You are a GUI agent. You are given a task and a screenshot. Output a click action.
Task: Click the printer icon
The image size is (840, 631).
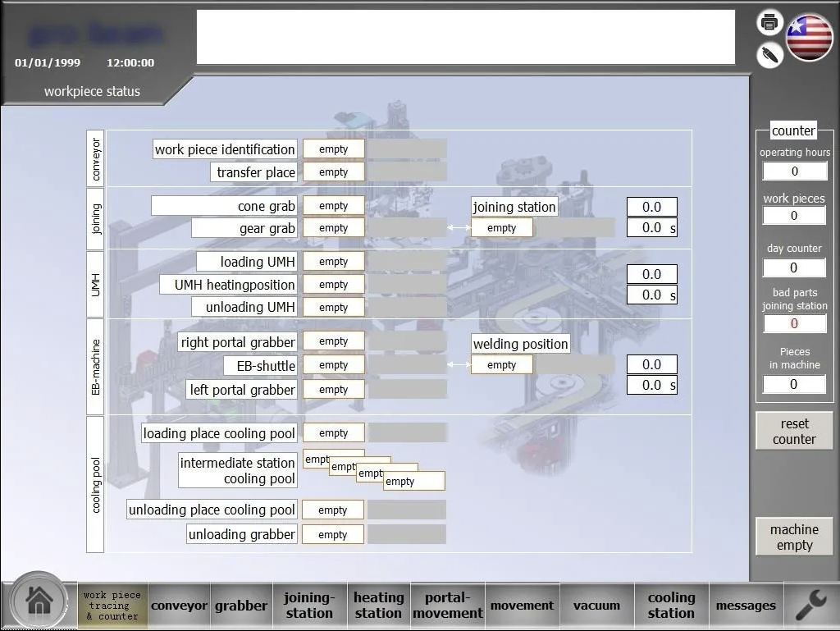click(x=769, y=23)
